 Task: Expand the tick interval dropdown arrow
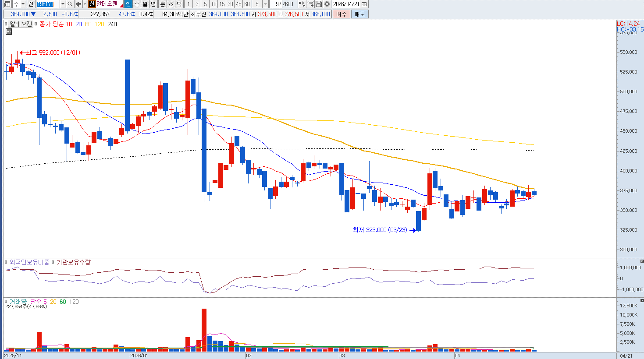click(265, 4)
